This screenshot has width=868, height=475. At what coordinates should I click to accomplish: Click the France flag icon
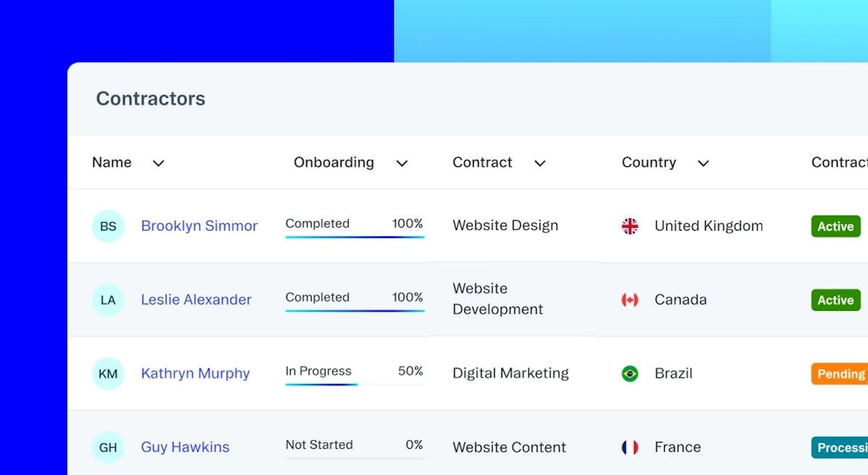tap(629, 447)
